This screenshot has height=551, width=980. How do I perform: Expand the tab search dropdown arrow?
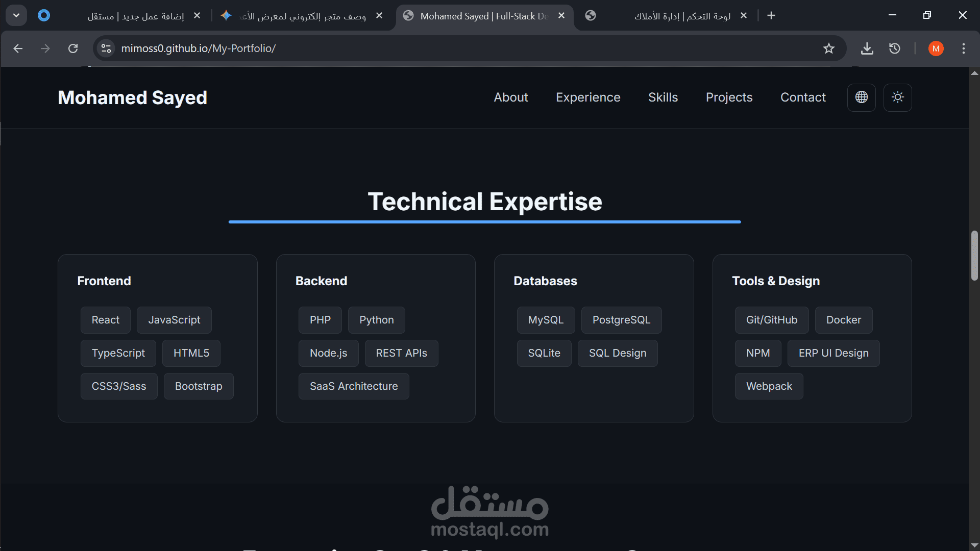click(16, 15)
